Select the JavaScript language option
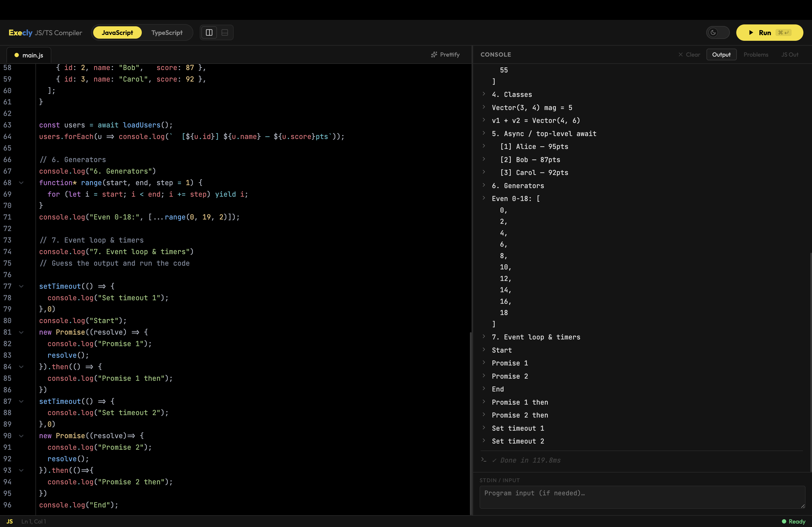The image size is (812, 527). click(117, 32)
